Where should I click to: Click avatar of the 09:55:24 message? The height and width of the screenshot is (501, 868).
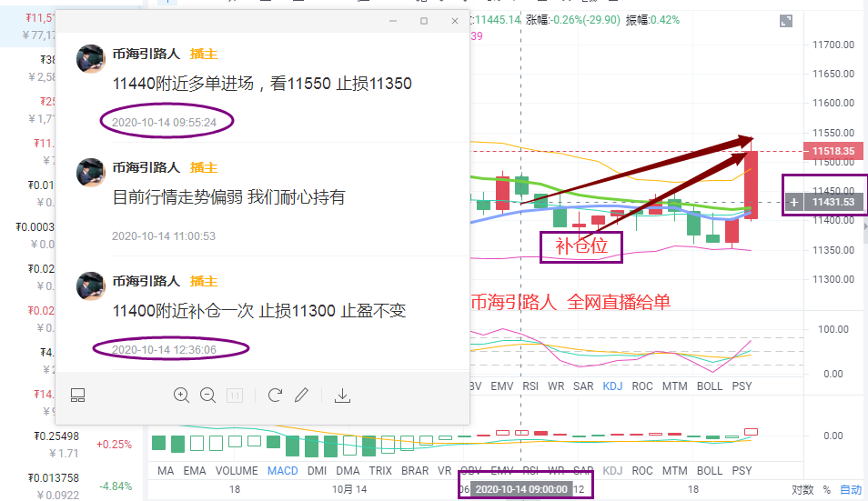(90, 58)
